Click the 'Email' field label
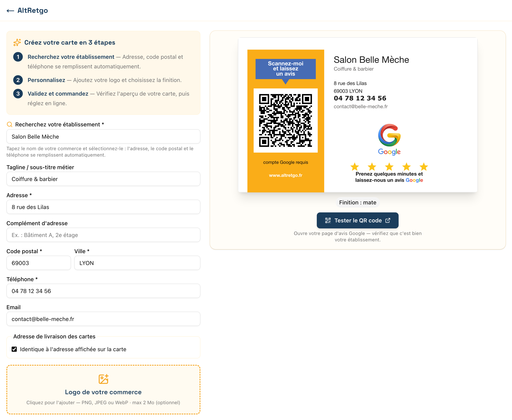The width and height of the screenshot is (512, 420). click(x=14, y=307)
